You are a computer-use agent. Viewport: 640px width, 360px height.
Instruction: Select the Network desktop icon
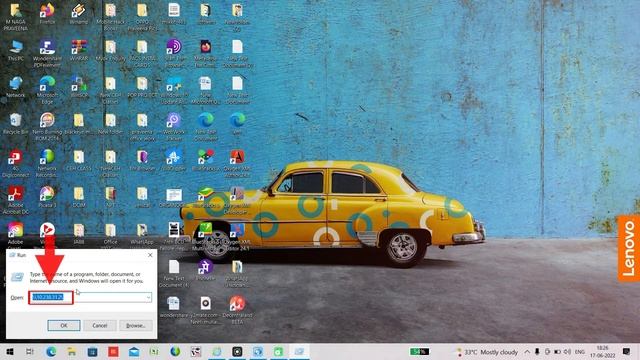(x=16, y=87)
